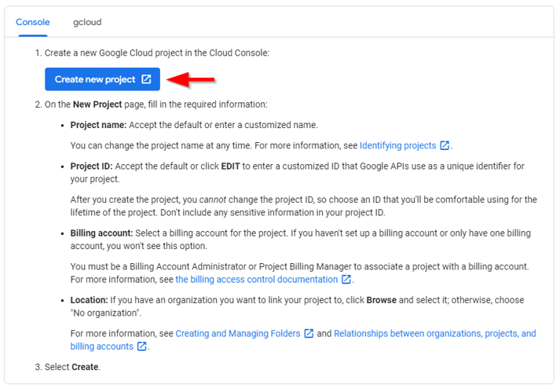Click the bold Project name label

click(98, 125)
